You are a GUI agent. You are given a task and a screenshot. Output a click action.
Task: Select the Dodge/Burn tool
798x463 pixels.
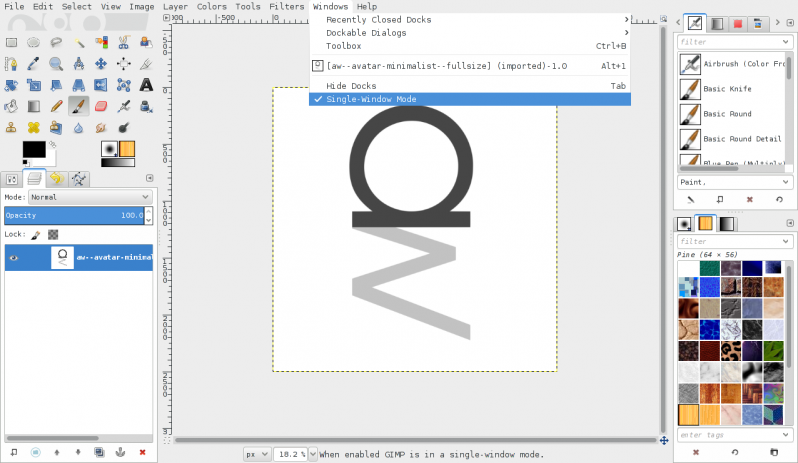[124, 128]
